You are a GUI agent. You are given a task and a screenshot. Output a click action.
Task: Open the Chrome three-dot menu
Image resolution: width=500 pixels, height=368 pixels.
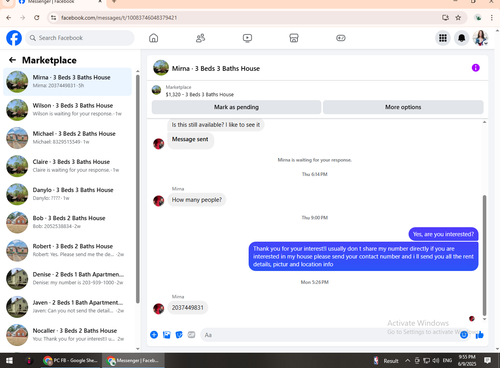[x=492, y=18]
